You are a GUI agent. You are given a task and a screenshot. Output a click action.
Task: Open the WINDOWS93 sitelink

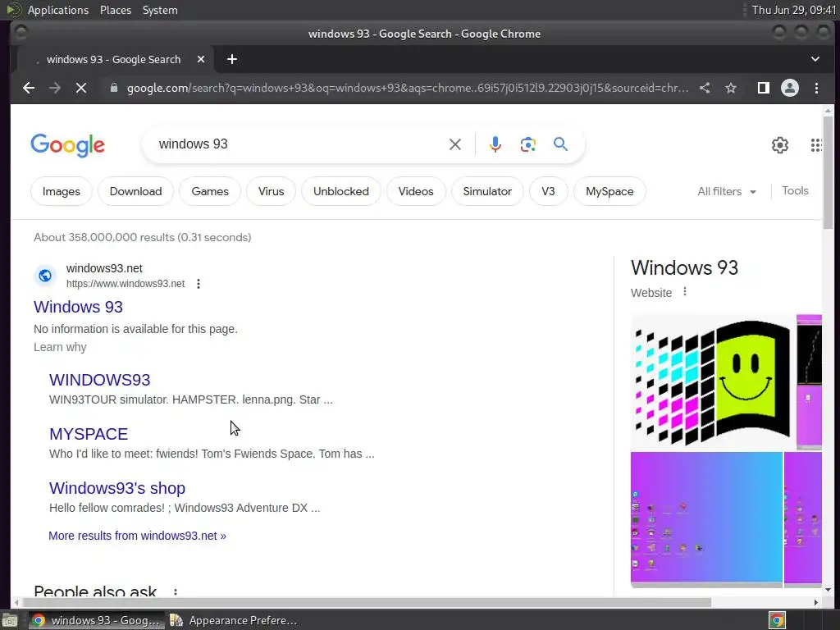(x=99, y=380)
